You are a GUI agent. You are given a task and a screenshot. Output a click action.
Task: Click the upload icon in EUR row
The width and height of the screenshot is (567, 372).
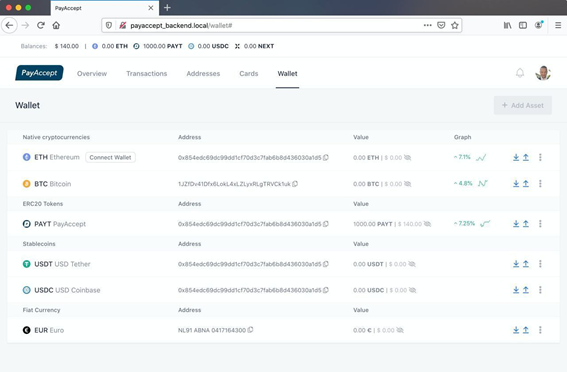(x=526, y=330)
